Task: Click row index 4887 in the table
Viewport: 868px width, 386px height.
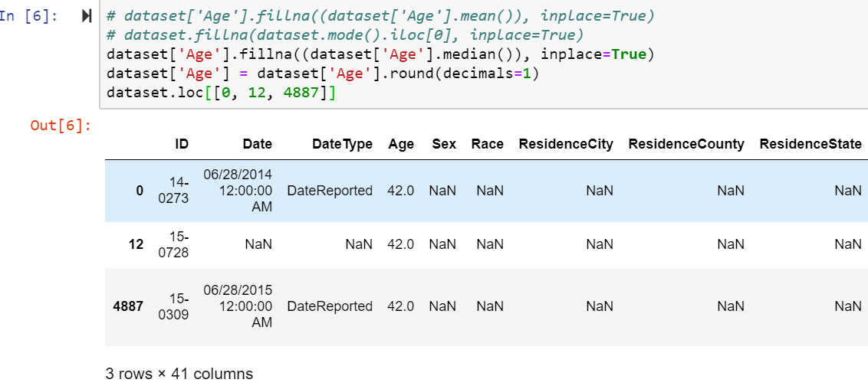Action: pyautogui.click(x=127, y=306)
